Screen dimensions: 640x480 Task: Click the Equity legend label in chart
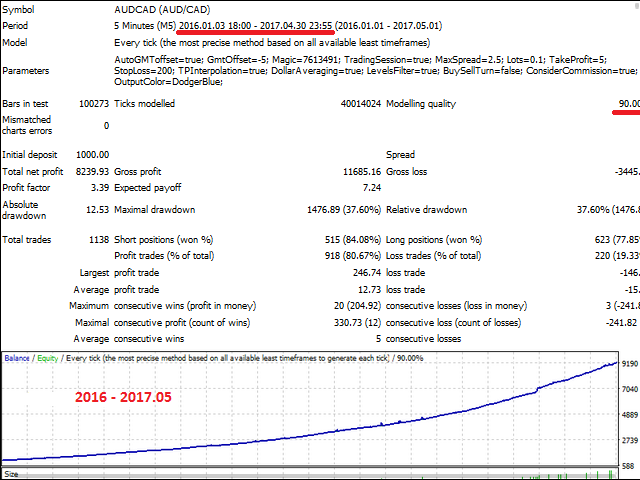point(48,358)
